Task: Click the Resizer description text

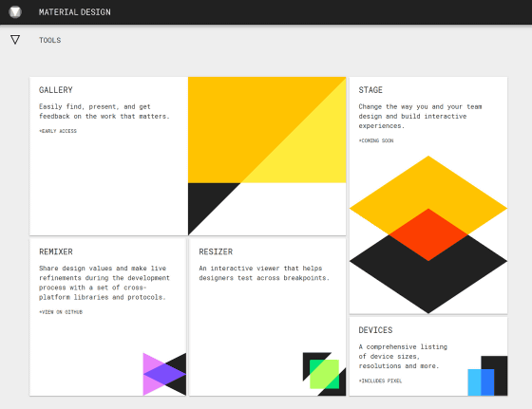Action: point(264,273)
